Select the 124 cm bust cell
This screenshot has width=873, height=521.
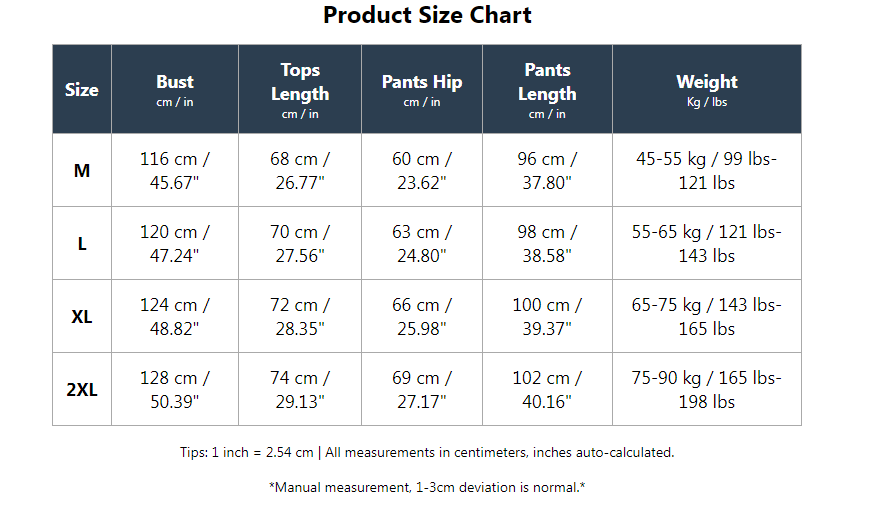click(x=175, y=316)
